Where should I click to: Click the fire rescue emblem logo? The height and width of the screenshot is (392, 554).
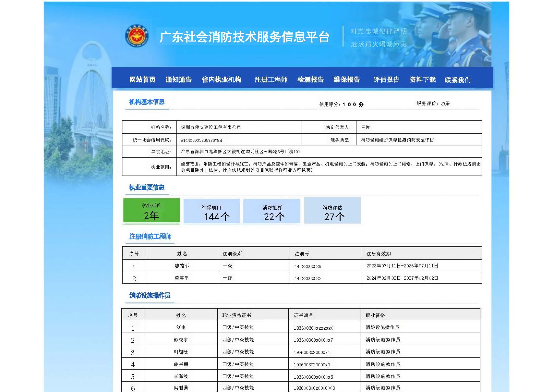coord(137,35)
